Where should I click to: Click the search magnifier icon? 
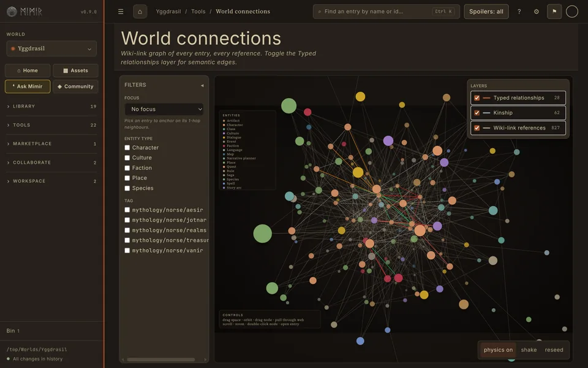320,12
